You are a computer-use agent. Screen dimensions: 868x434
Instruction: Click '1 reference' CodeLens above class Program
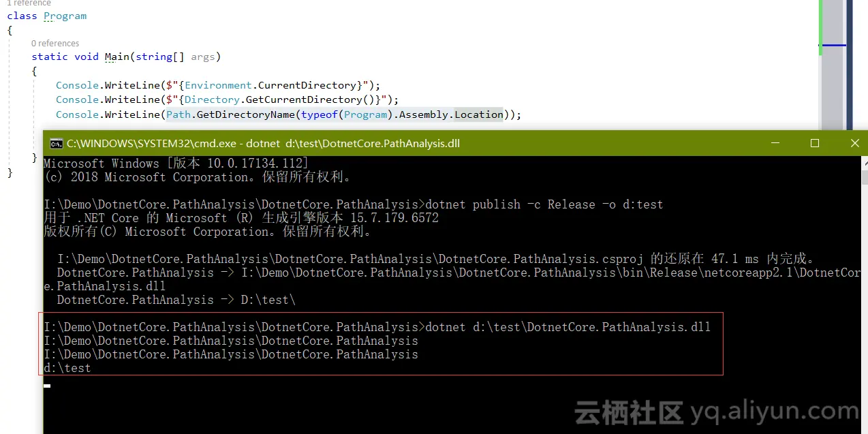click(x=29, y=3)
